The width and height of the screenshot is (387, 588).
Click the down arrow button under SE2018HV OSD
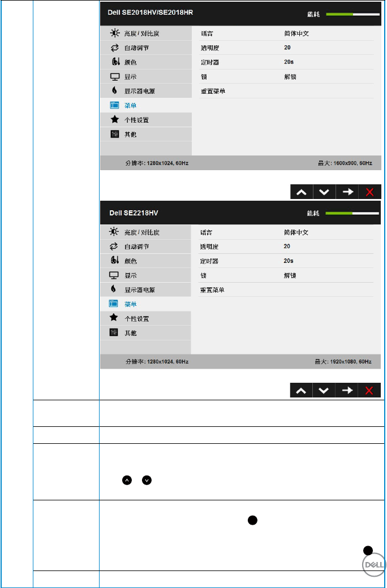(x=324, y=192)
